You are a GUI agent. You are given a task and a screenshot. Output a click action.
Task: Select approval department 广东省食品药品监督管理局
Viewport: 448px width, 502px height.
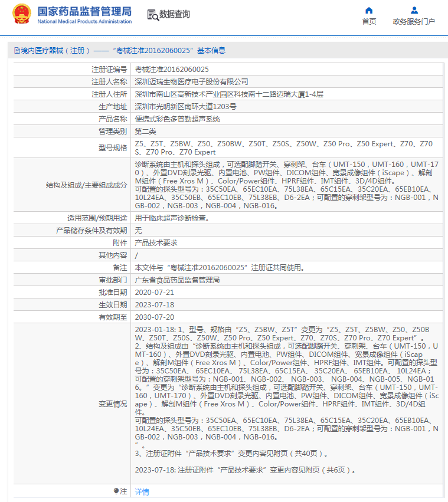click(x=177, y=280)
